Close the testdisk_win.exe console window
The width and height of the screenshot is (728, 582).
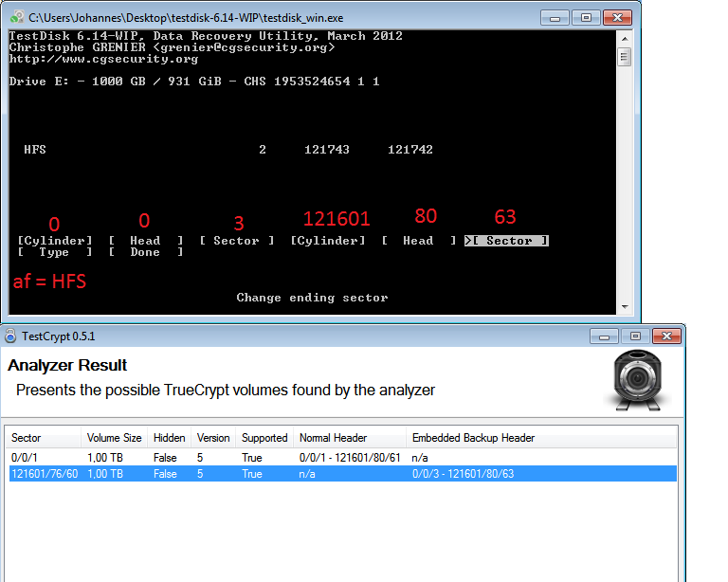(617, 18)
